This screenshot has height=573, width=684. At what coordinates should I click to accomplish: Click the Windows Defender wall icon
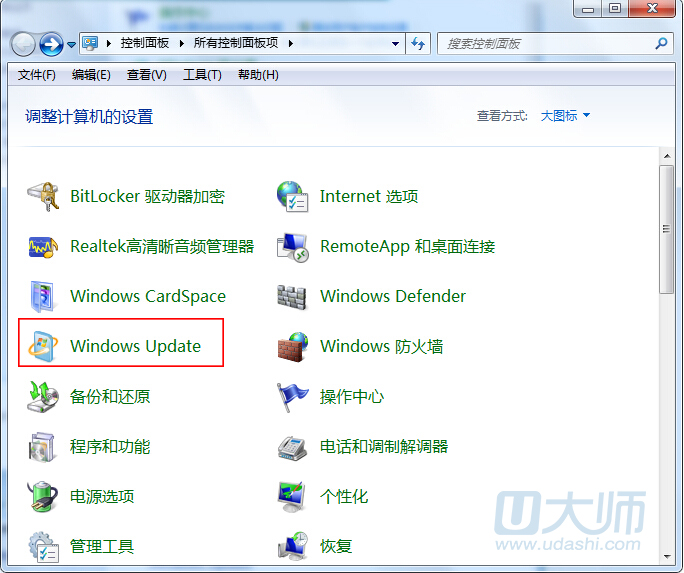292,297
